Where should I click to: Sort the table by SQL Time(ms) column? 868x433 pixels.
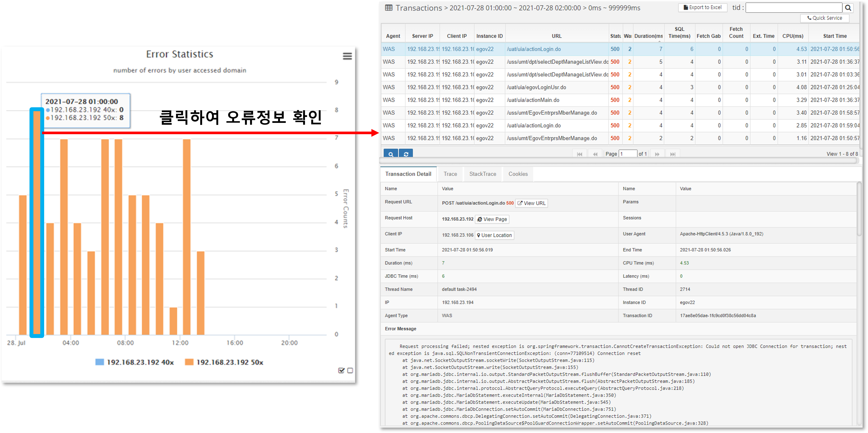(x=679, y=33)
